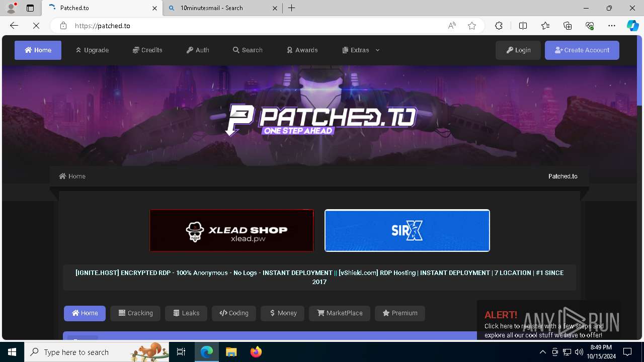This screenshot has height=362, width=644.
Task: Open Microsoft Edge from taskbar
Action: tap(207, 352)
